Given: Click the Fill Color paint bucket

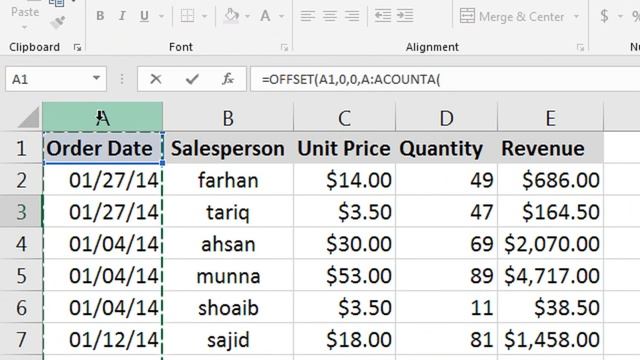Looking at the screenshot, I should tap(231, 16).
